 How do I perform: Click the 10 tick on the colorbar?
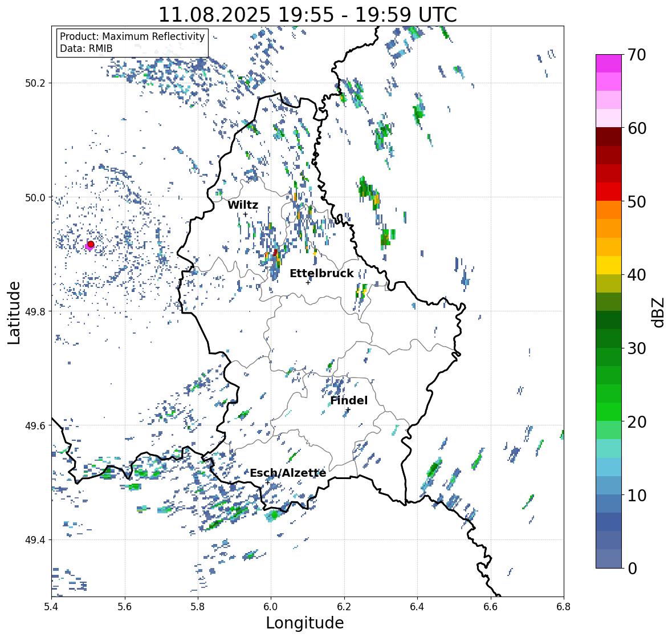(x=636, y=495)
